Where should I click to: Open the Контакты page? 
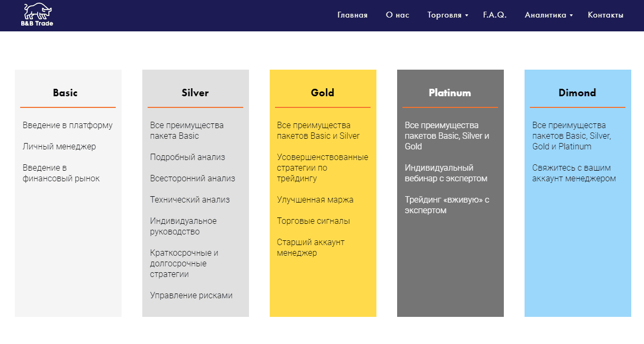(605, 15)
